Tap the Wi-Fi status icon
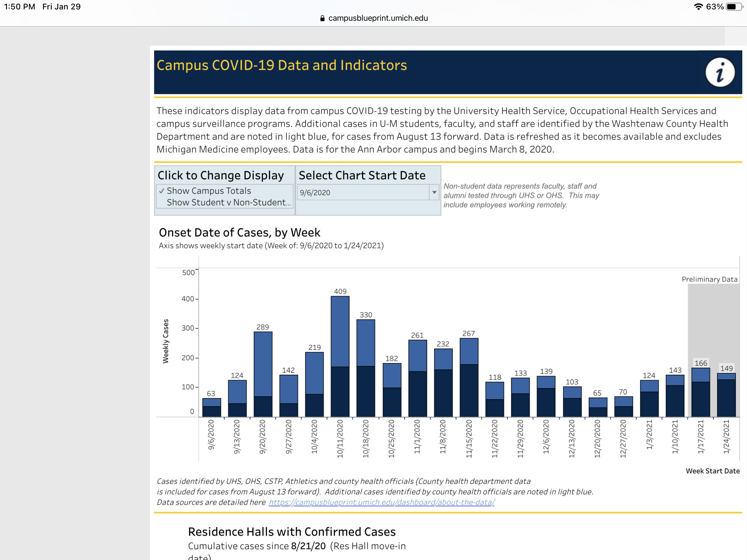This screenshot has width=747, height=560. (698, 7)
